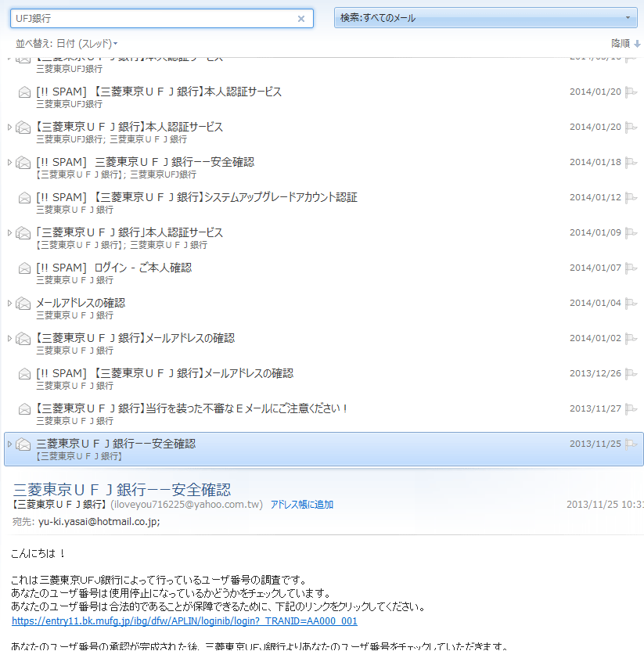Switch the 降順 sort order
The height and width of the screenshot is (651, 644).
[x=626, y=44]
